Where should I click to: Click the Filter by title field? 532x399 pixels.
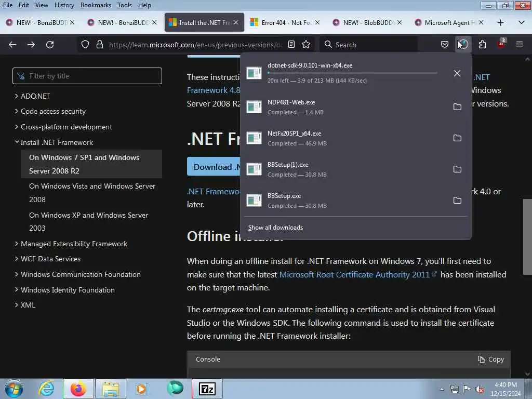[x=87, y=76]
